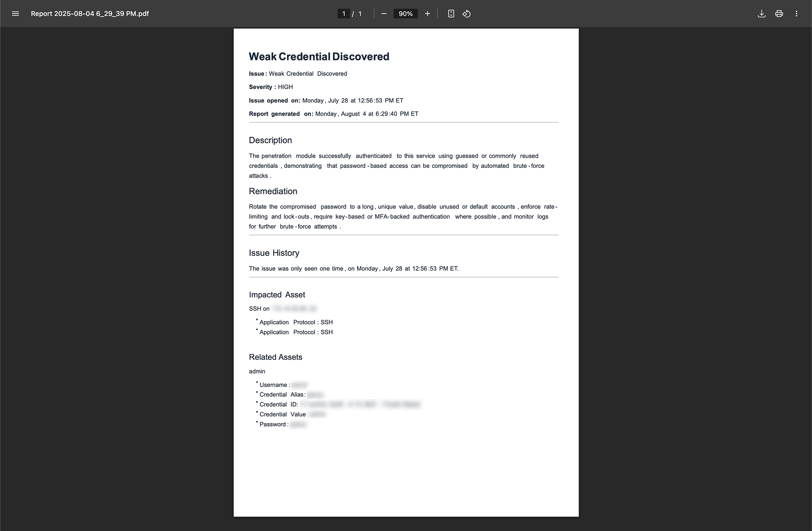The width and height of the screenshot is (812, 531).
Task: Click the file name Report 2025-08-04 6_29_39 PM.pdf
Action: [90, 14]
